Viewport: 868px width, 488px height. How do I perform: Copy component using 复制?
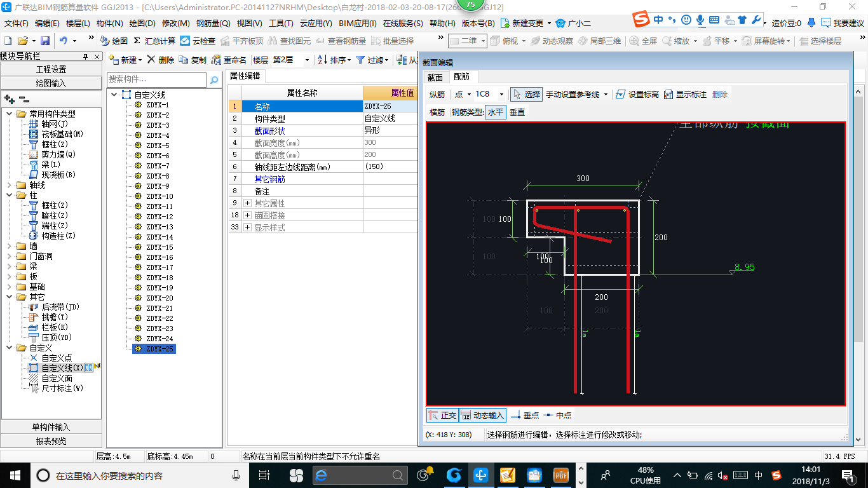pyautogui.click(x=193, y=60)
